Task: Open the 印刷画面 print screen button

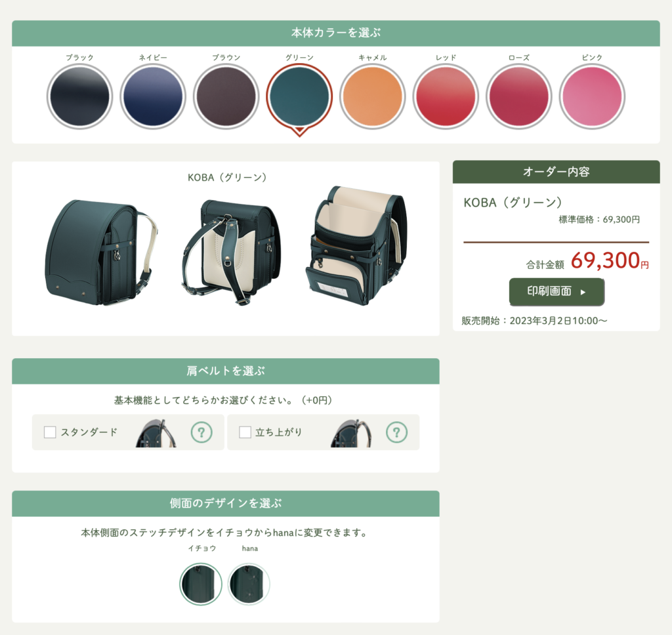Action: 556,292
